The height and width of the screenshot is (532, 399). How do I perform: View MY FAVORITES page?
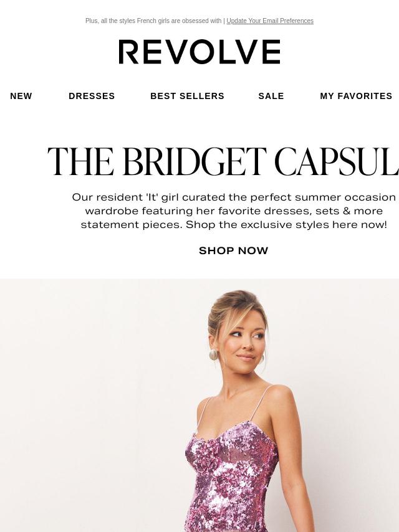[x=356, y=96]
